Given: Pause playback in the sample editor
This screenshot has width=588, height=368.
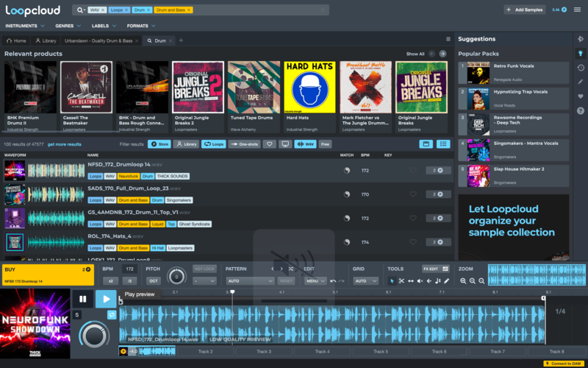Looking at the screenshot, I should click(82, 299).
